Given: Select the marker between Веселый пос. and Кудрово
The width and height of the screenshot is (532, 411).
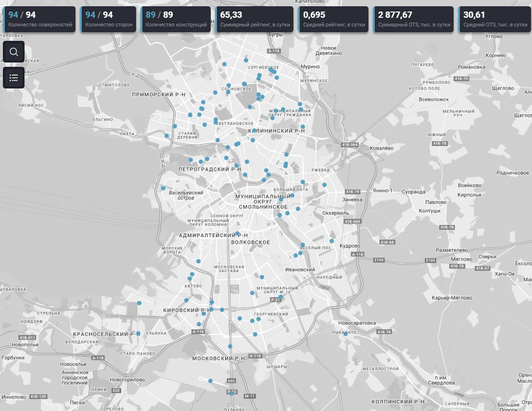Looking at the screenshot, I should pyautogui.click(x=331, y=241).
